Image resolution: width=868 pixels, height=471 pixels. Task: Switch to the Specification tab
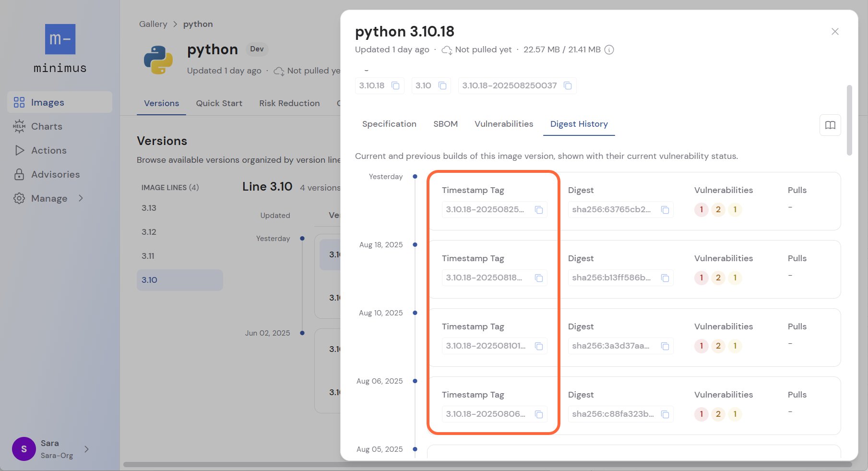[389, 124]
